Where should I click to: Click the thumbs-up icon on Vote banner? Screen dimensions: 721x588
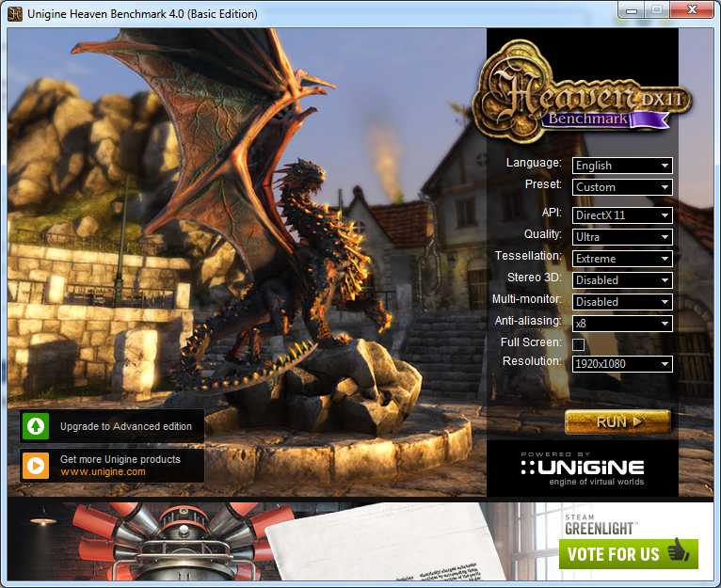point(679,549)
